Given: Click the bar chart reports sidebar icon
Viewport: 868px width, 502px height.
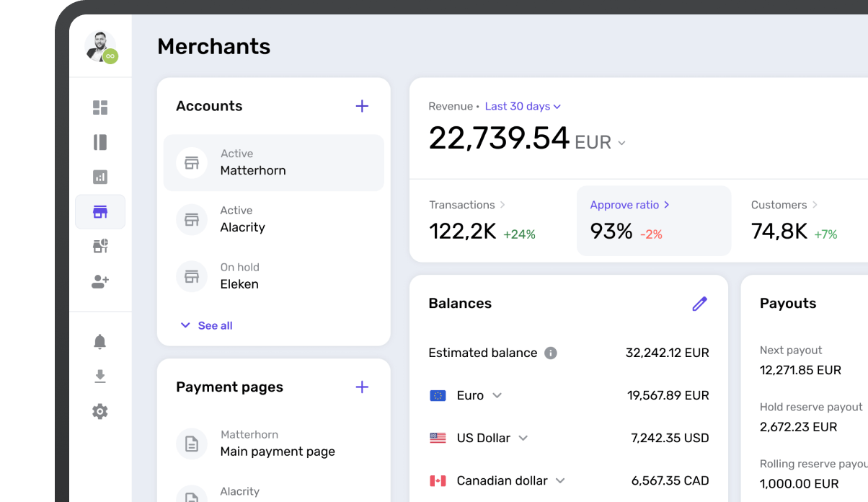Looking at the screenshot, I should click(100, 177).
